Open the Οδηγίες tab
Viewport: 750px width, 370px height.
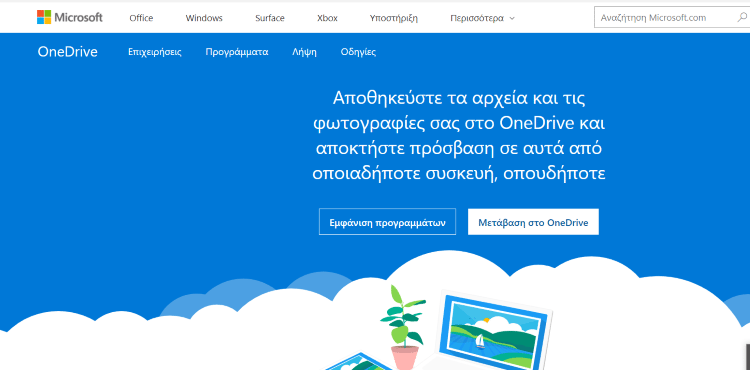click(358, 52)
